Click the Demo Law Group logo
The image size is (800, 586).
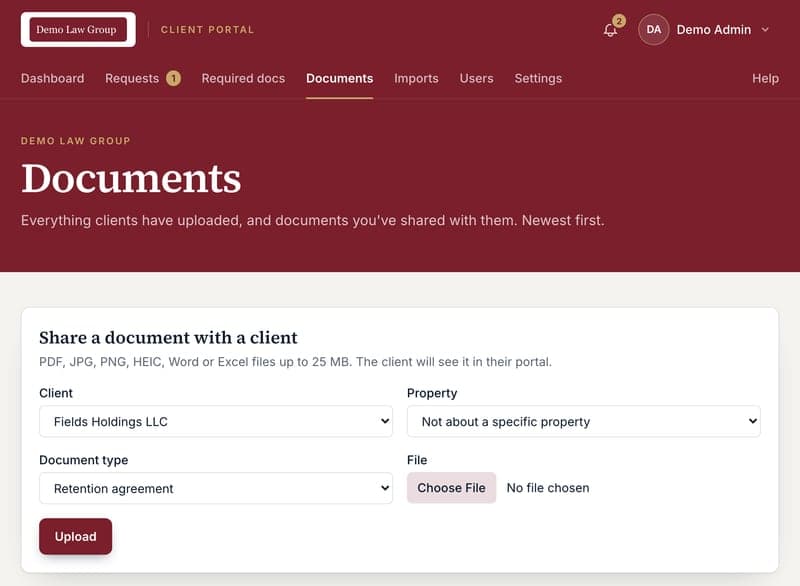[78, 30]
